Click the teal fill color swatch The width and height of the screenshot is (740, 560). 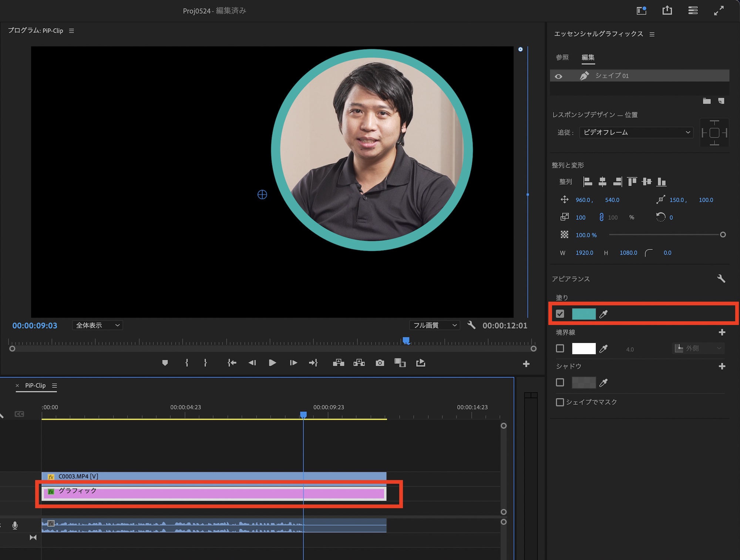pyautogui.click(x=584, y=314)
